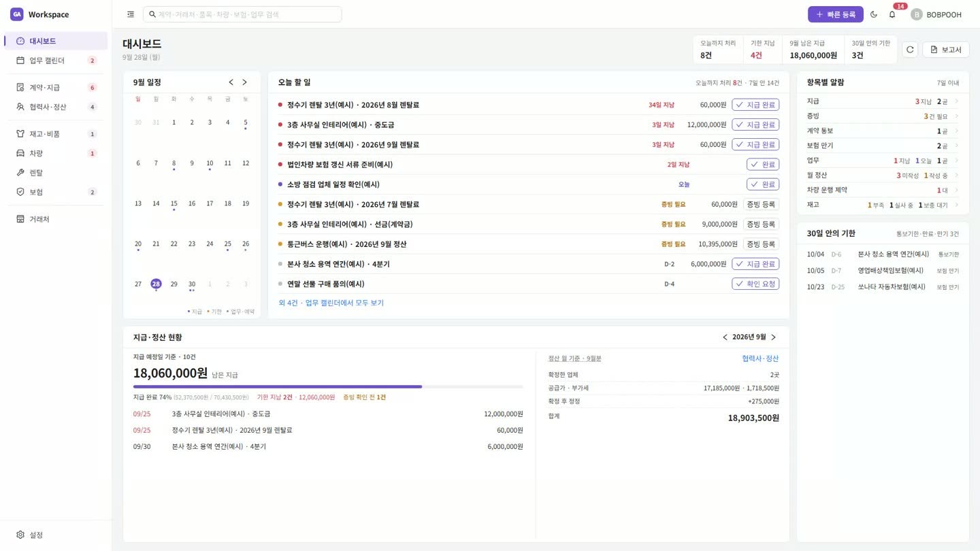Viewport: 980px width, 551px height.
Task: Open 협력사·정산 via its sidebar people icon
Action: (x=20, y=107)
